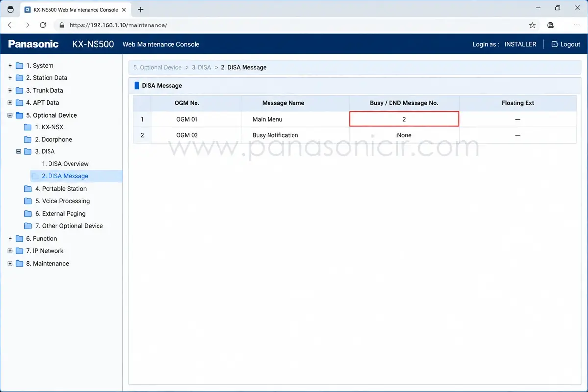Image resolution: width=588 pixels, height=392 pixels.
Task: Expand the 2. Station Data node
Action: 10,78
